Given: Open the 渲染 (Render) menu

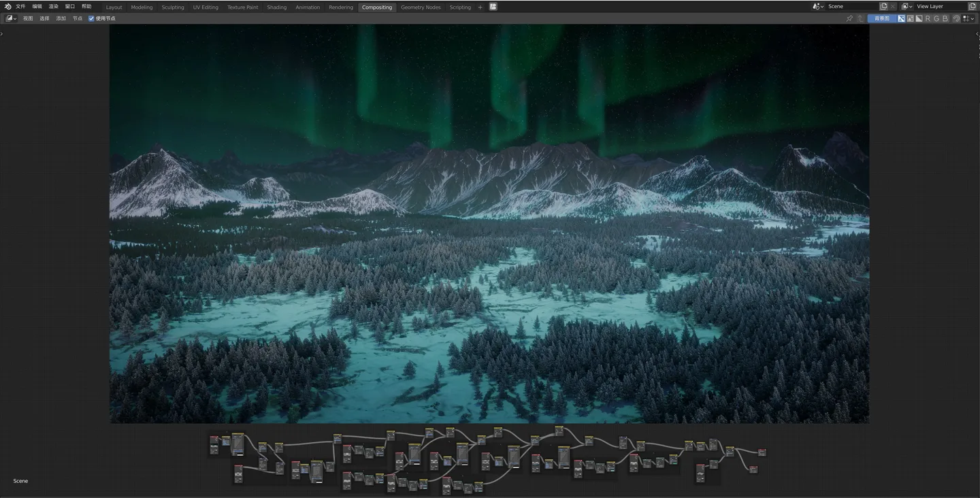Looking at the screenshot, I should (53, 6).
